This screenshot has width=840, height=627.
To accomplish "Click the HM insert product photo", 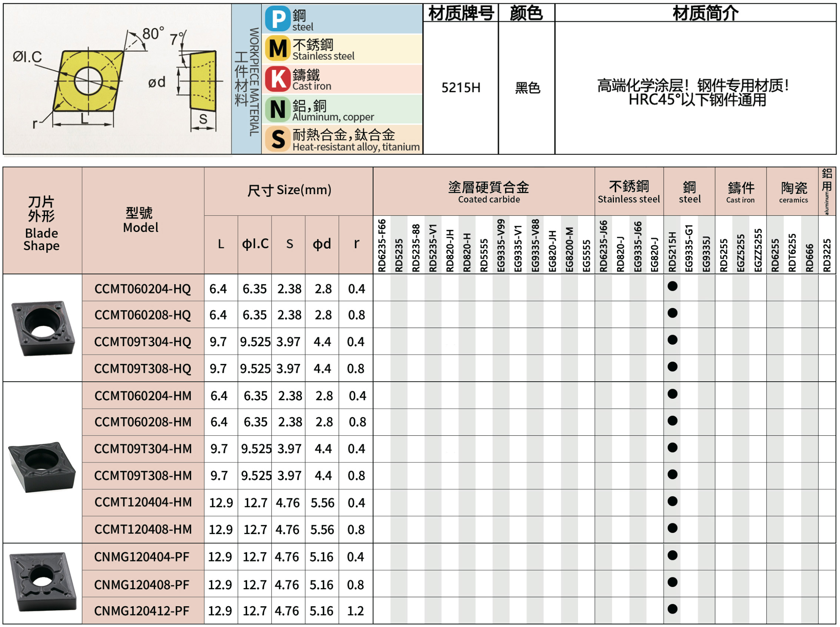I will click(x=42, y=467).
